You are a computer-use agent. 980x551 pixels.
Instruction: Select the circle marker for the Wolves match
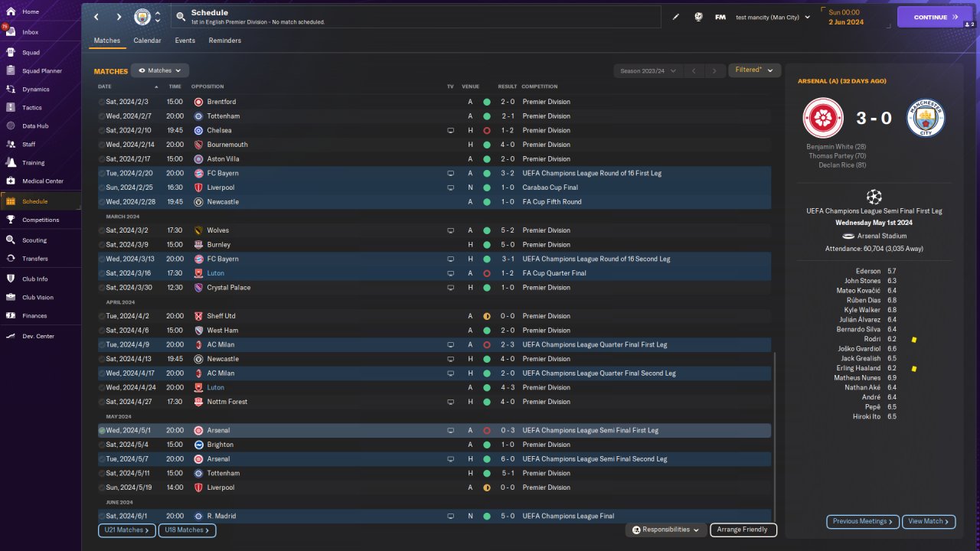(x=102, y=230)
